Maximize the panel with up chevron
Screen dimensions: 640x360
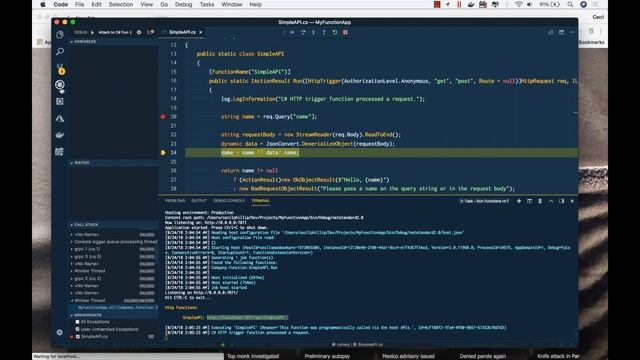pos(551,201)
